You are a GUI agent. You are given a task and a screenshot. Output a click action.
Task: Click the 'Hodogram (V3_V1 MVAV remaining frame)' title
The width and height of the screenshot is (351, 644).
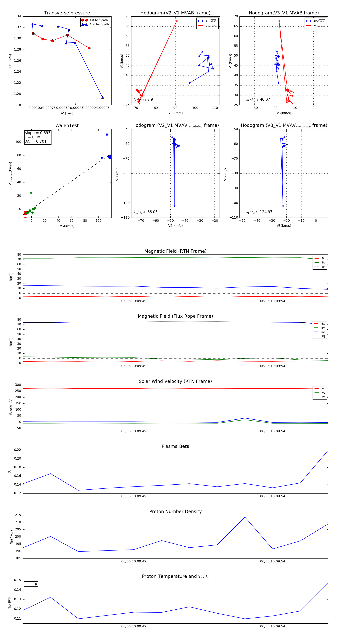click(284, 125)
